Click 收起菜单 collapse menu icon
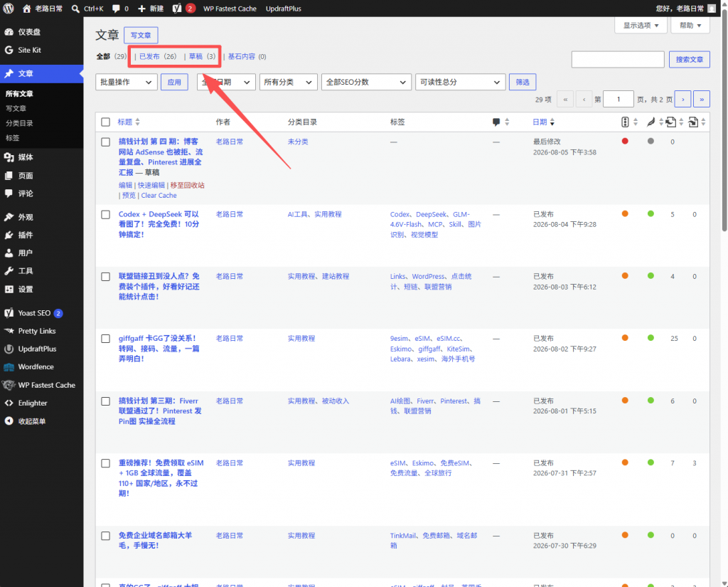 coord(9,421)
